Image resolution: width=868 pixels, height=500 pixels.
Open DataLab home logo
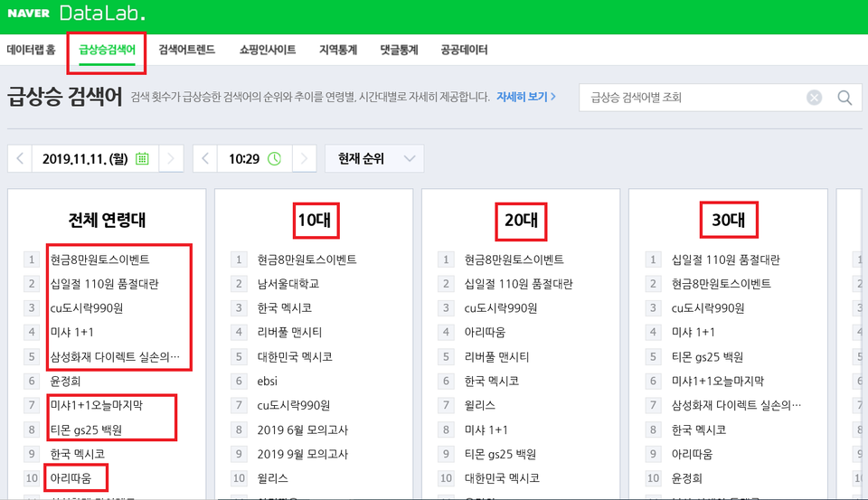point(102,13)
